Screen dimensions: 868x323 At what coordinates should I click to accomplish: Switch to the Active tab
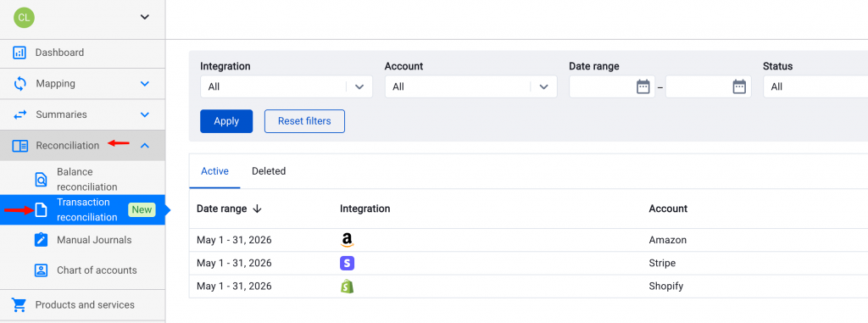[214, 171]
